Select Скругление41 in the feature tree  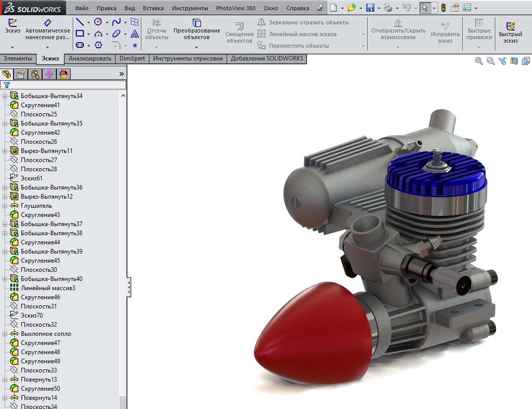40,105
